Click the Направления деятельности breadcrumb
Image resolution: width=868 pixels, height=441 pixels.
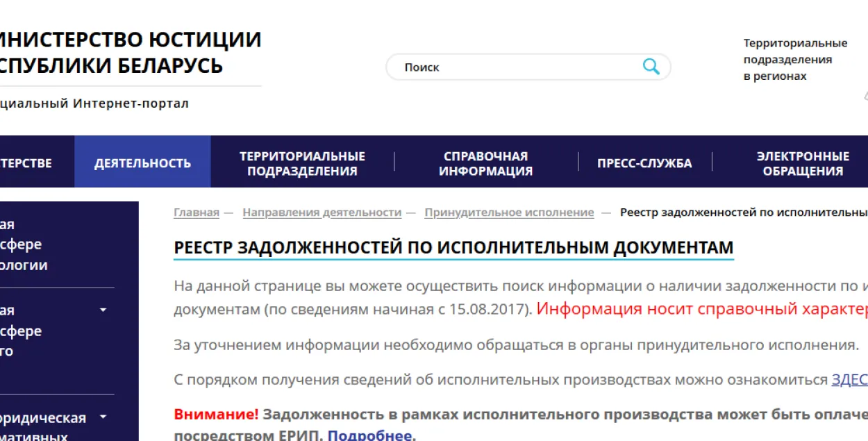click(322, 213)
